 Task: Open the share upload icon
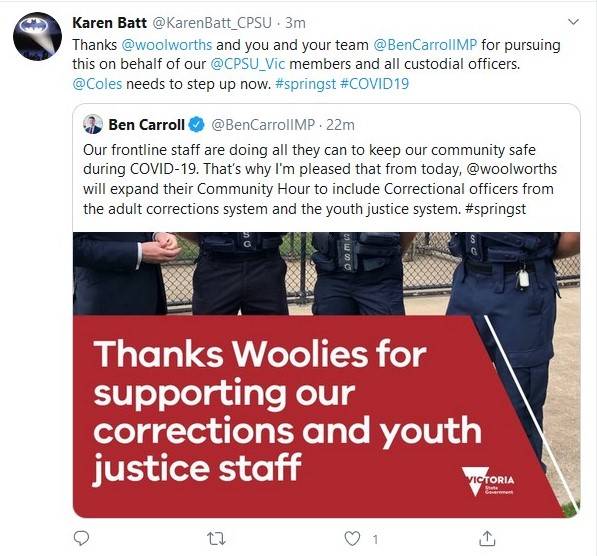click(x=487, y=538)
